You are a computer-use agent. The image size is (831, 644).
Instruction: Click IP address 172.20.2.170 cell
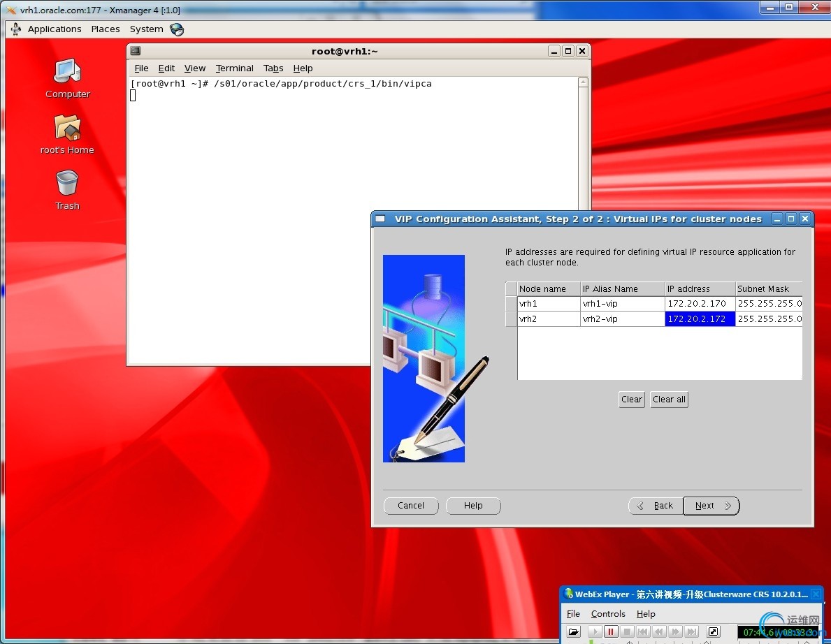[700, 303]
